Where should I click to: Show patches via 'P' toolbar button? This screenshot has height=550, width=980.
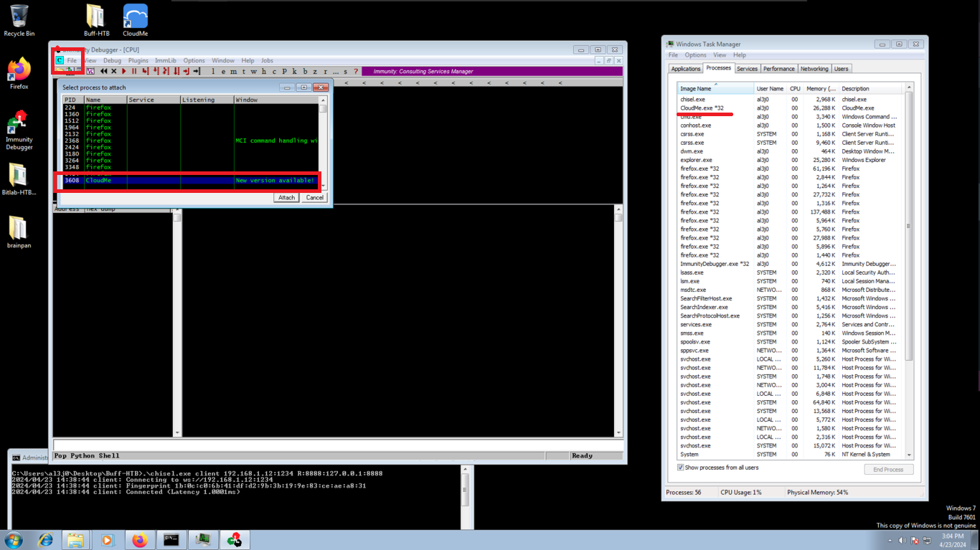click(x=284, y=71)
